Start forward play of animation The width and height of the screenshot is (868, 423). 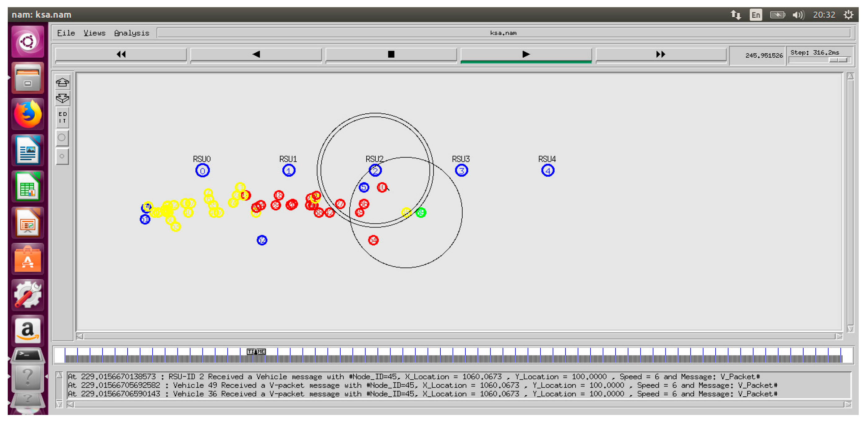pos(526,54)
